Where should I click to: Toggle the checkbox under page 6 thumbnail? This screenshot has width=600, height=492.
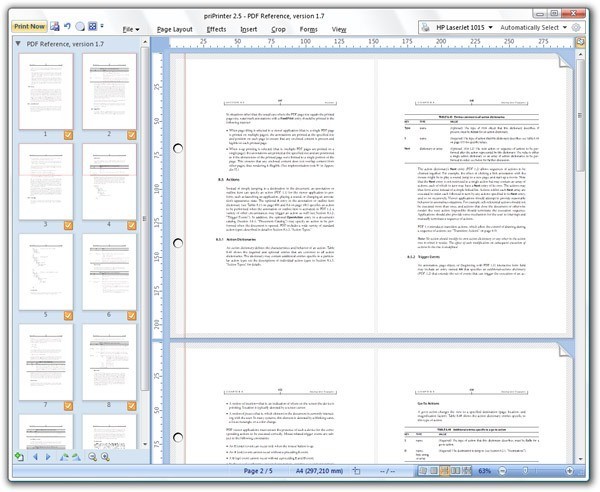(x=133, y=314)
